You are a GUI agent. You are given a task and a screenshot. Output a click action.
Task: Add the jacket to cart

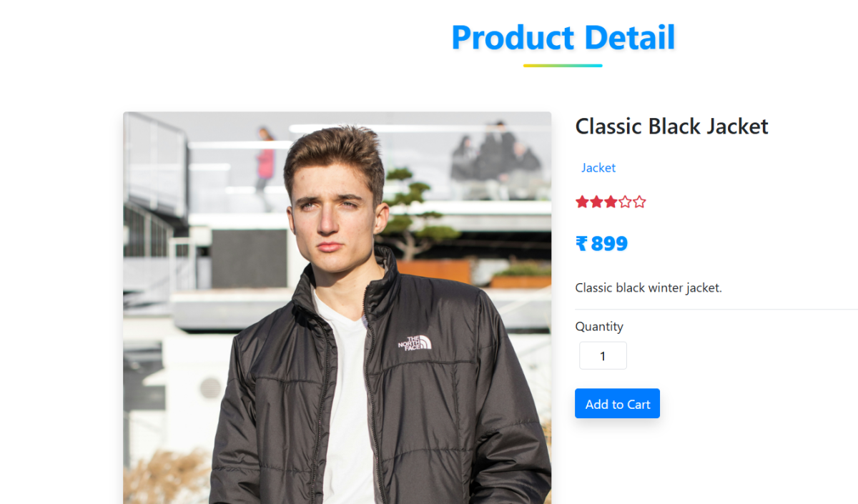pos(617,404)
